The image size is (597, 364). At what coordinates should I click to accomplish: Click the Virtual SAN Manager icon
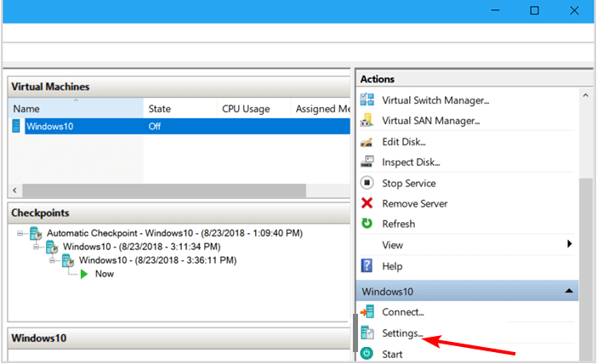point(367,121)
